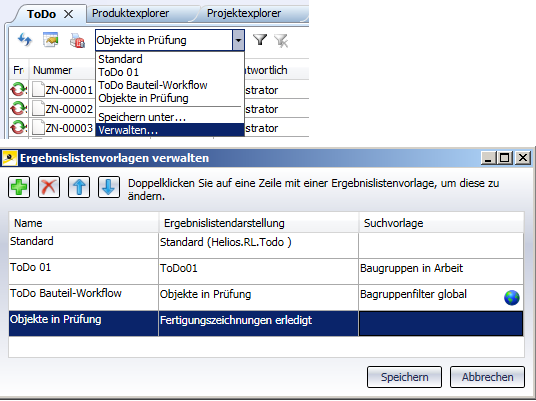This screenshot has height=401, width=536.
Task: Click the picture layout icon in ToDo toolbar
Action: [51, 40]
